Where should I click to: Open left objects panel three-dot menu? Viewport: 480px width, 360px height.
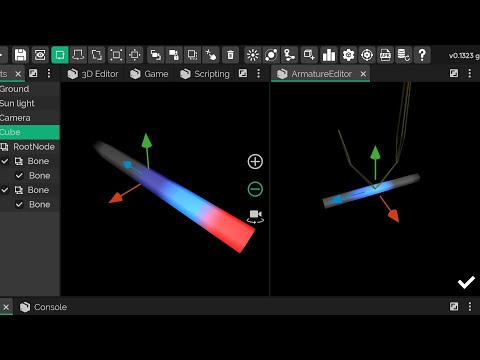[x=49, y=73]
